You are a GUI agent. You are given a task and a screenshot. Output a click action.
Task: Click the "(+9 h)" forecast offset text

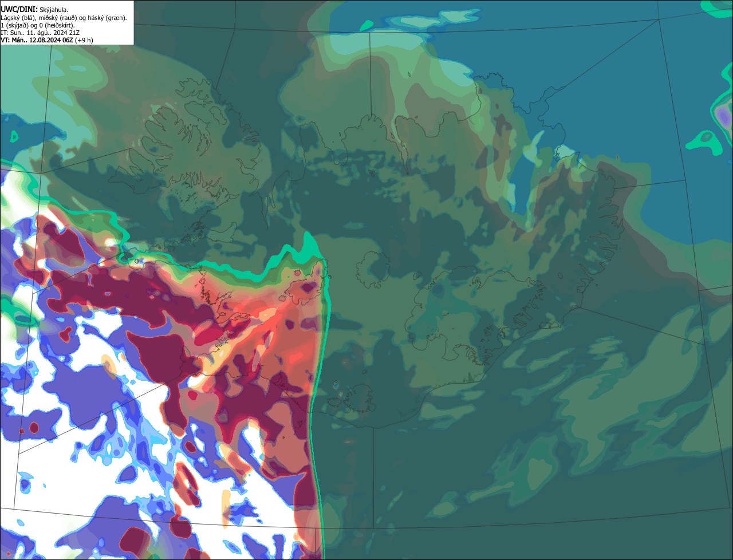point(84,40)
